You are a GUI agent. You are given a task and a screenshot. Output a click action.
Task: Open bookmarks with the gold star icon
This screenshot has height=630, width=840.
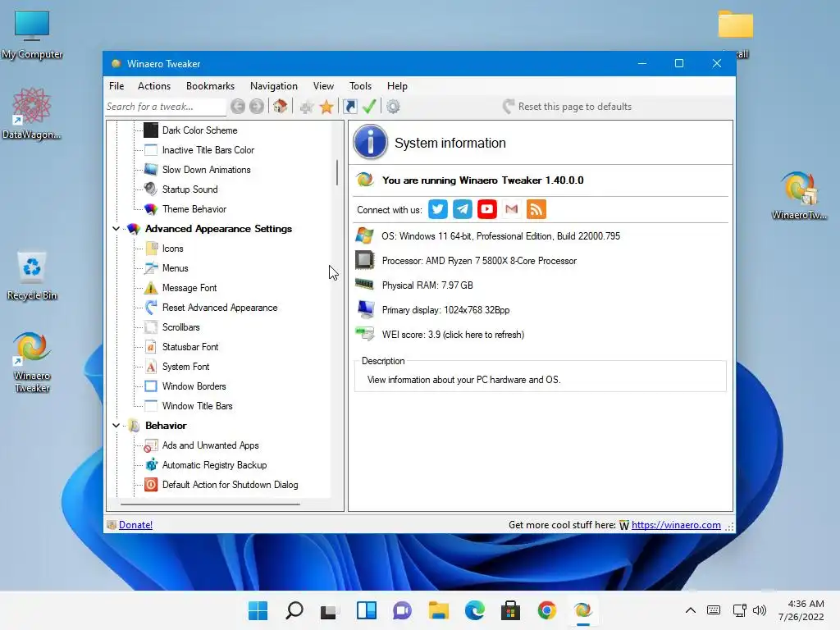point(326,107)
